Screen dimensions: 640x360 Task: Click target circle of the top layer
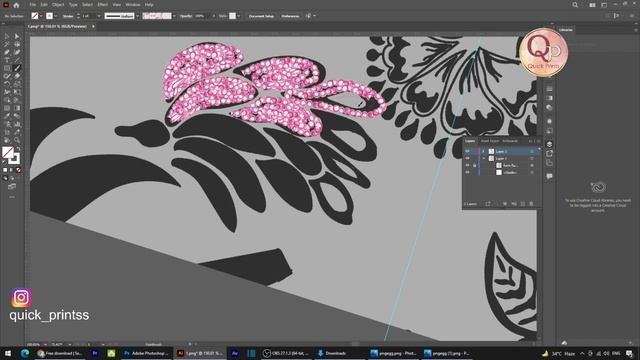532,151
